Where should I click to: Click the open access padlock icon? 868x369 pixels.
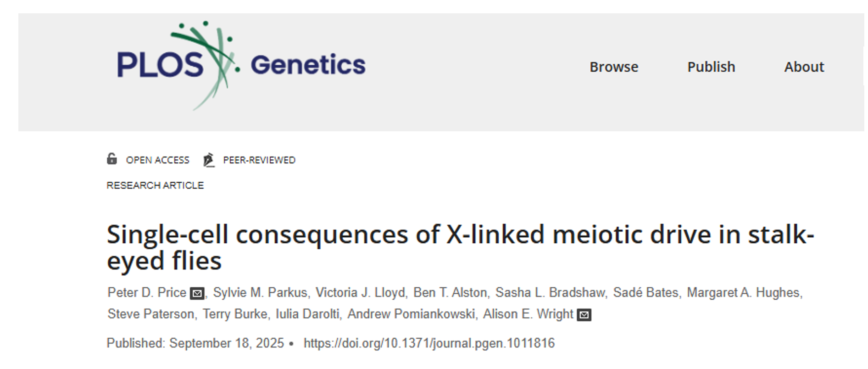click(112, 159)
